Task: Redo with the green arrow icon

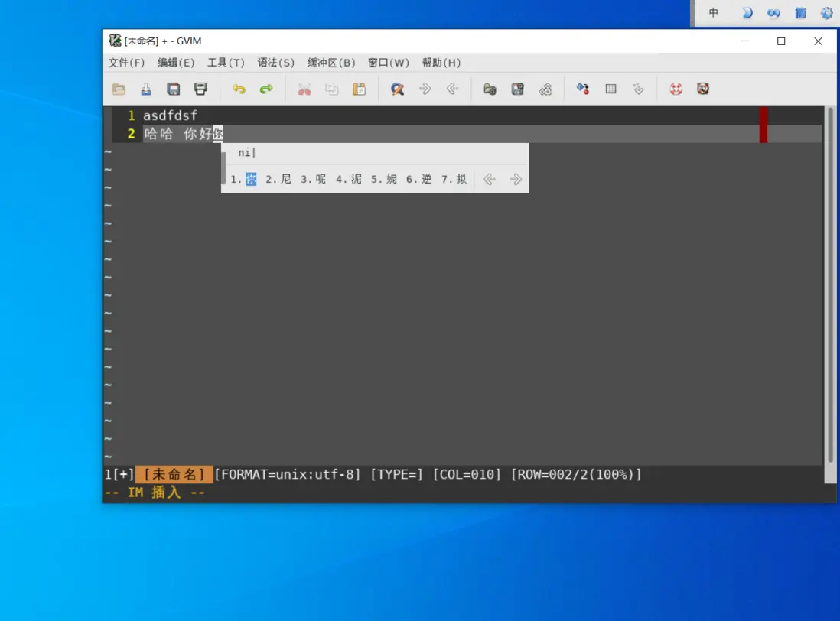Action: click(x=266, y=89)
